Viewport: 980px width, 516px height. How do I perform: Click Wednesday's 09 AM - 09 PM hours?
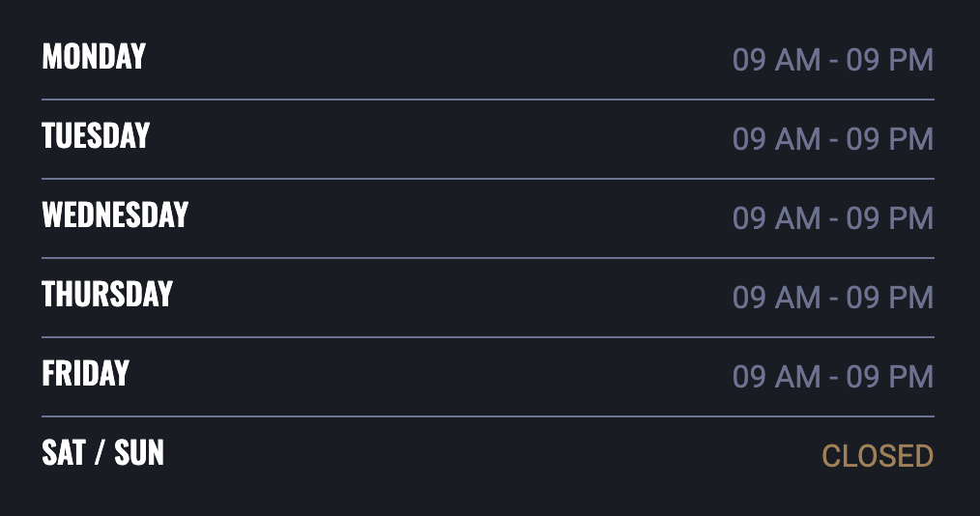pos(833,218)
